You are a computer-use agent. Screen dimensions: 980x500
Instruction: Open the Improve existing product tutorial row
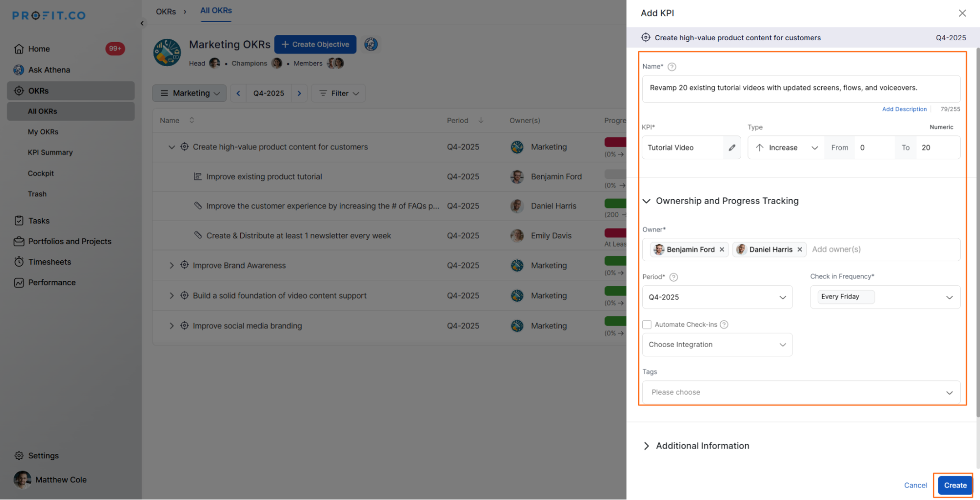[264, 177]
